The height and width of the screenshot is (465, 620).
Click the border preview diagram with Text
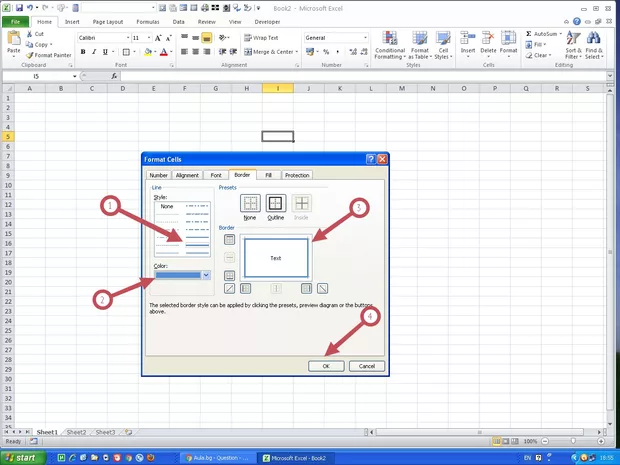(x=275, y=258)
